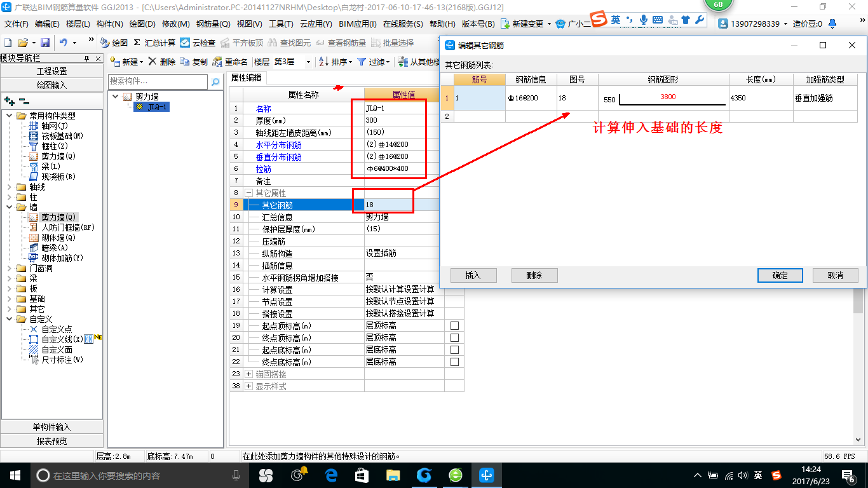The image size is (868, 488).
Task: Click the search magnifier beside 搜索构件
Action: pyautogui.click(x=215, y=81)
